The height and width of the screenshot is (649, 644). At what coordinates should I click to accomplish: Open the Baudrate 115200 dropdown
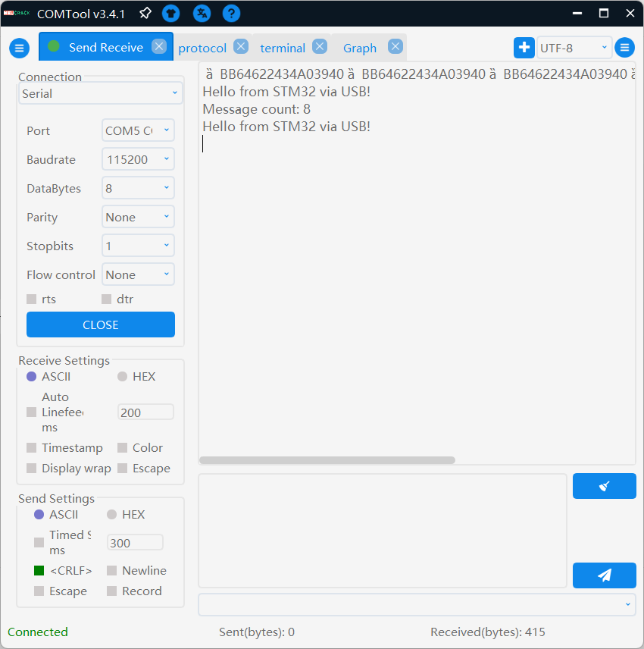pos(138,159)
